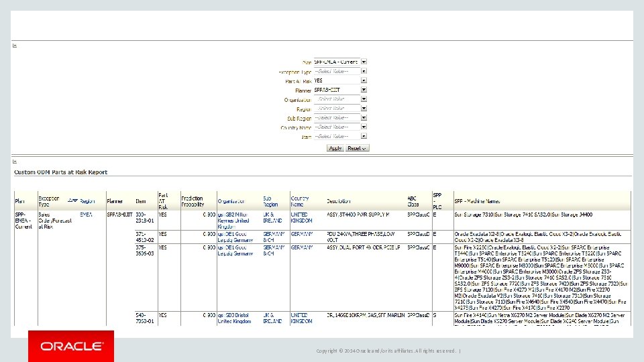Open the Plan dropdown arrow

click(x=364, y=62)
